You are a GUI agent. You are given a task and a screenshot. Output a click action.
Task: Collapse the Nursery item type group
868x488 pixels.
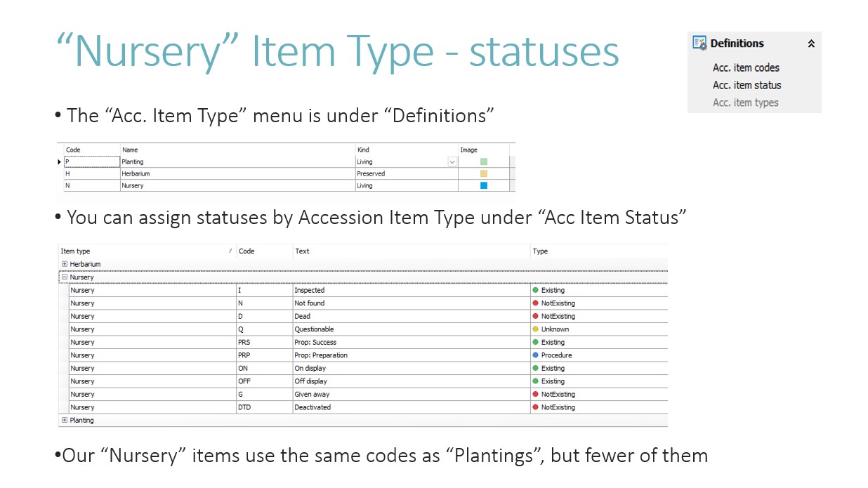point(65,277)
